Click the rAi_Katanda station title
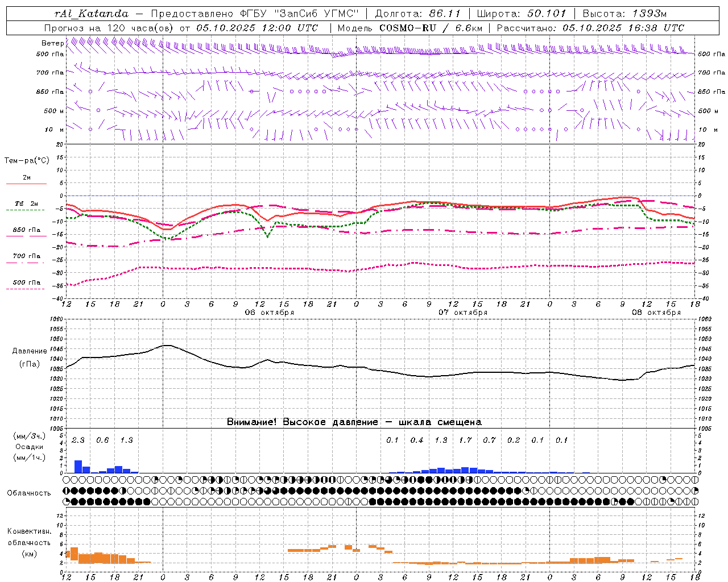The width and height of the screenshot is (728, 582). 92,14
